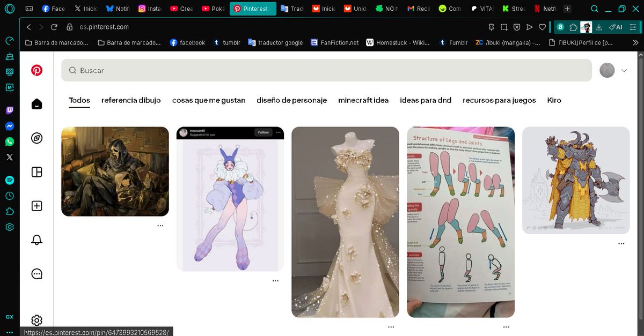Open the tab search magnifier icon
Viewport: 644px width, 336px height.
(595, 9)
